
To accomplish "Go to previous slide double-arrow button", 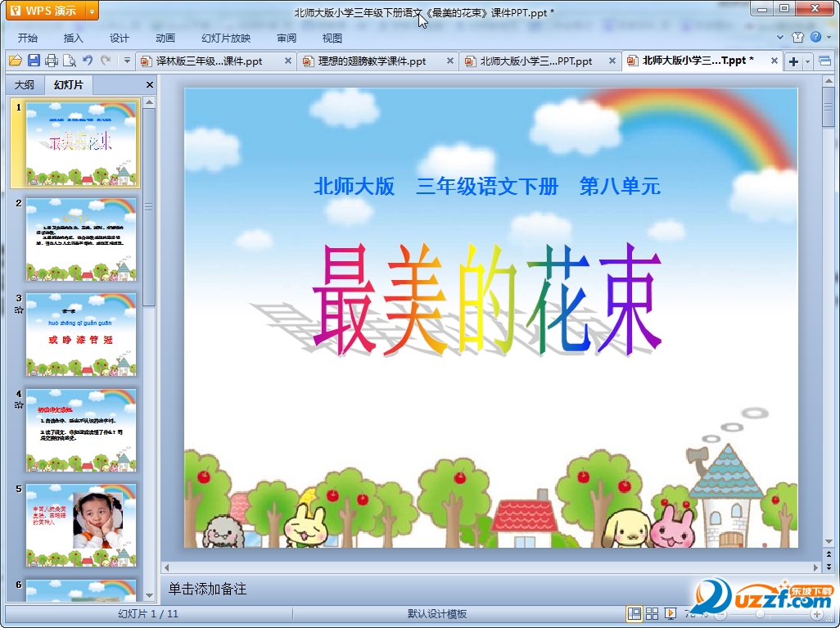I will click(x=829, y=554).
